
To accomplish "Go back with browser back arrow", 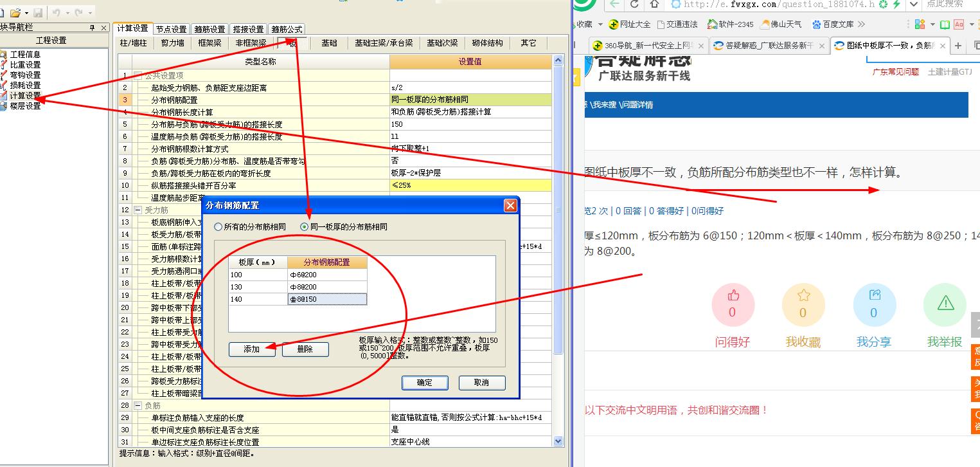I will (x=615, y=5).
